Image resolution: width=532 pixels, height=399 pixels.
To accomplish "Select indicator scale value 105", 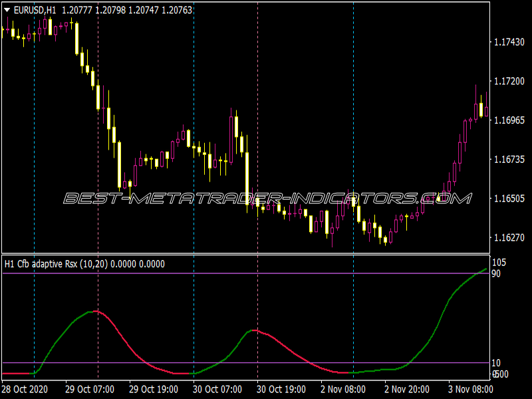I will coord(499,262).
